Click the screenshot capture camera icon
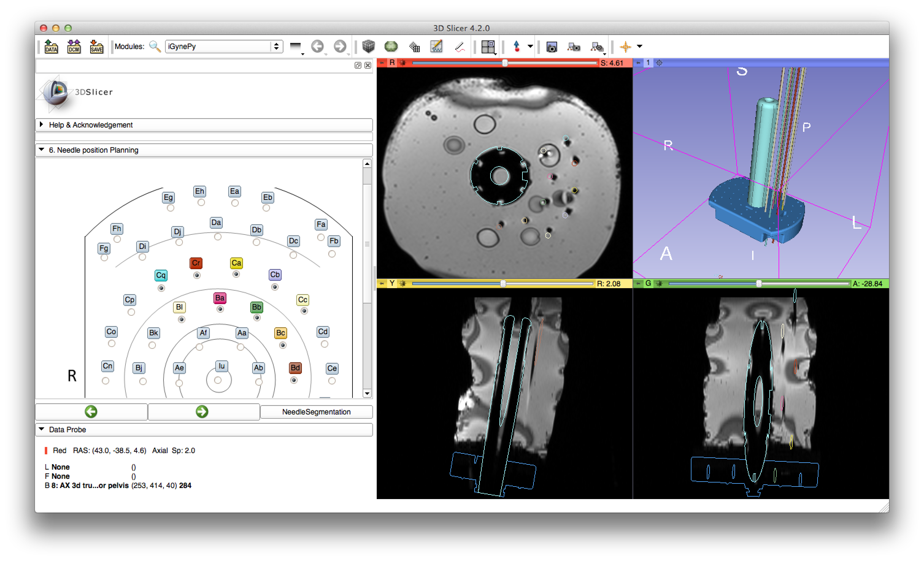Image resolution: width=924 pixels, height=561 pixels. 551,47
